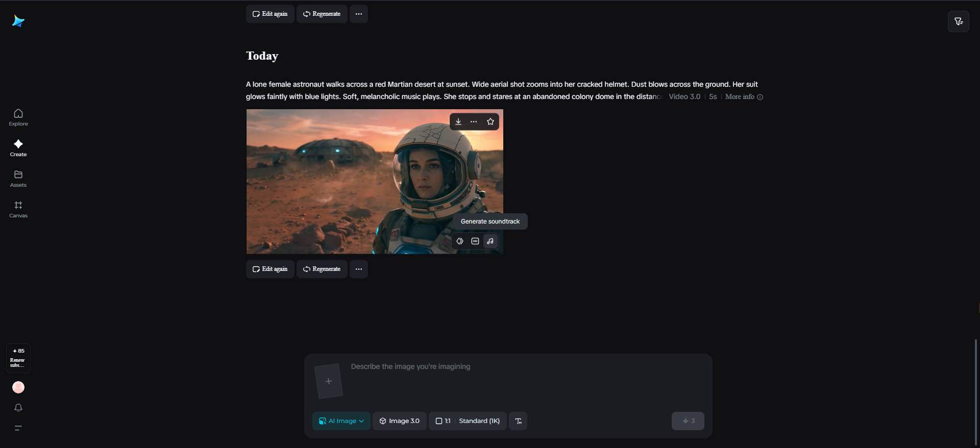
Task: Open more options on the astronaut video
Action: point(474,121)
